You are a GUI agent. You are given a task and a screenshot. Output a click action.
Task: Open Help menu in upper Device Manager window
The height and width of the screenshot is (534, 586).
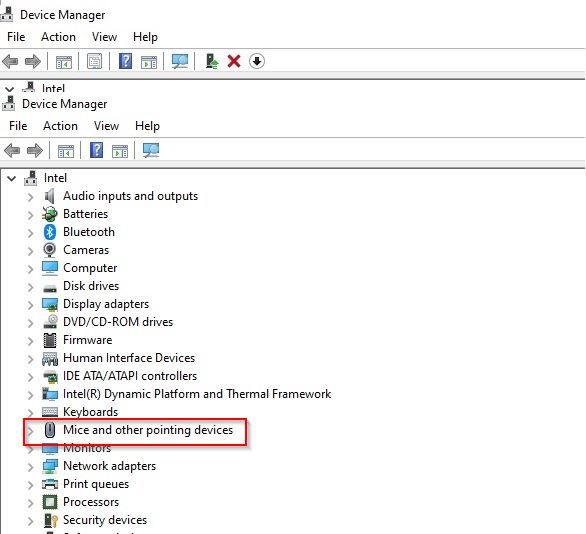145,37
